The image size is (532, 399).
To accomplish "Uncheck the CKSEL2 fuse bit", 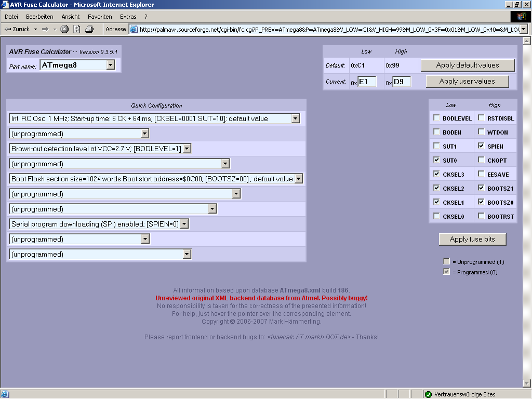I will click(x=436, y=188).
